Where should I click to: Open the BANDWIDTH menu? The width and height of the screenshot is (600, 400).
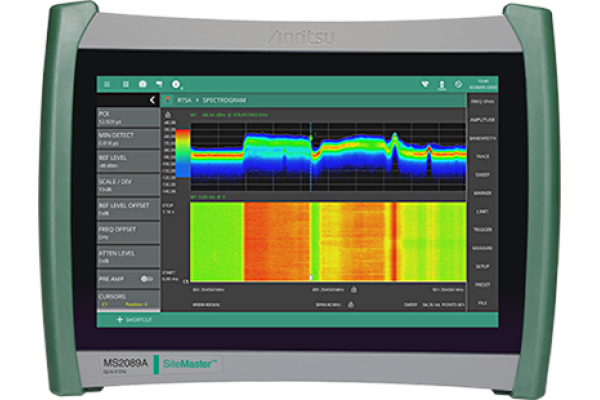pos(483,138)
